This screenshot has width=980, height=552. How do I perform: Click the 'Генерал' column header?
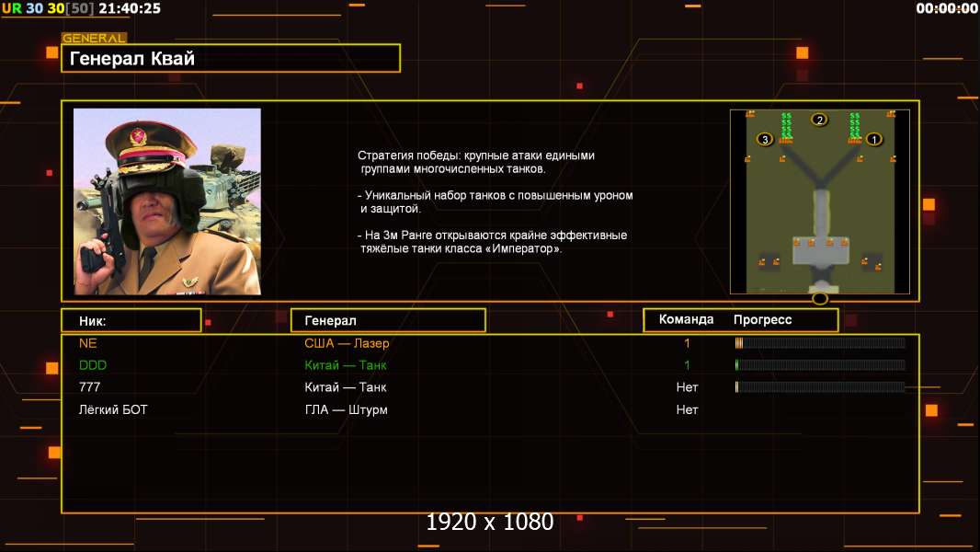coord(388,321)
